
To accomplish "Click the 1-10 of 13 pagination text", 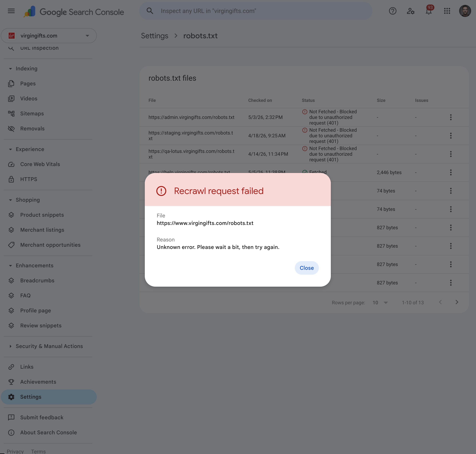I will (x=413, y=303).
